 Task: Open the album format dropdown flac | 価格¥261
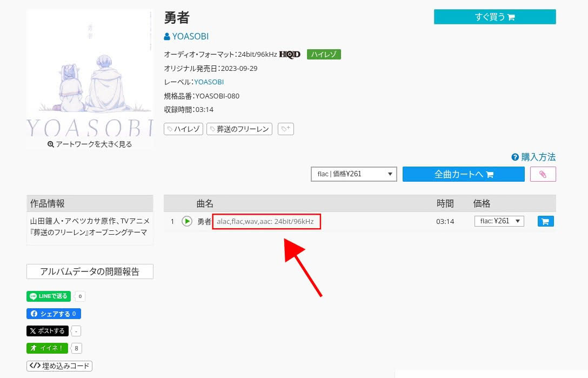354,174
